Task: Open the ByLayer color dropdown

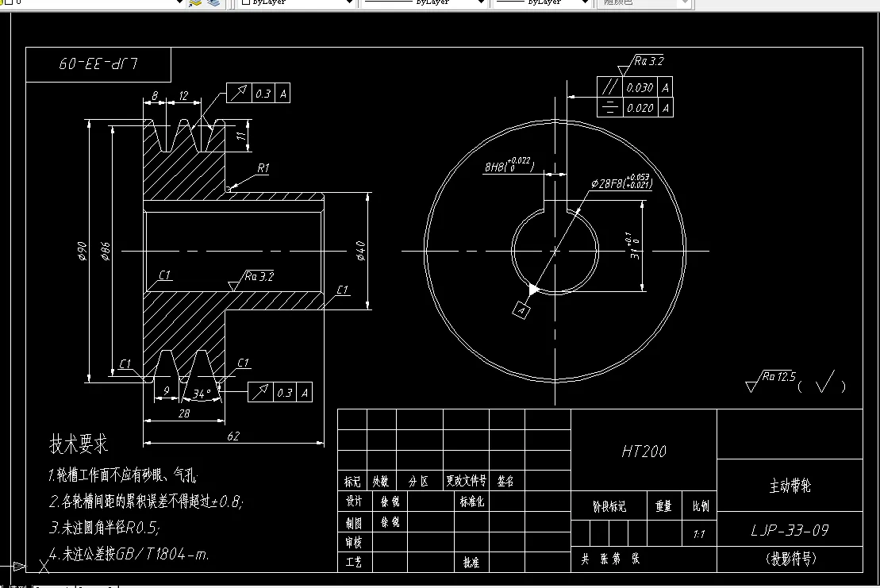Action: pyautogui.click(x=349, y=2)
